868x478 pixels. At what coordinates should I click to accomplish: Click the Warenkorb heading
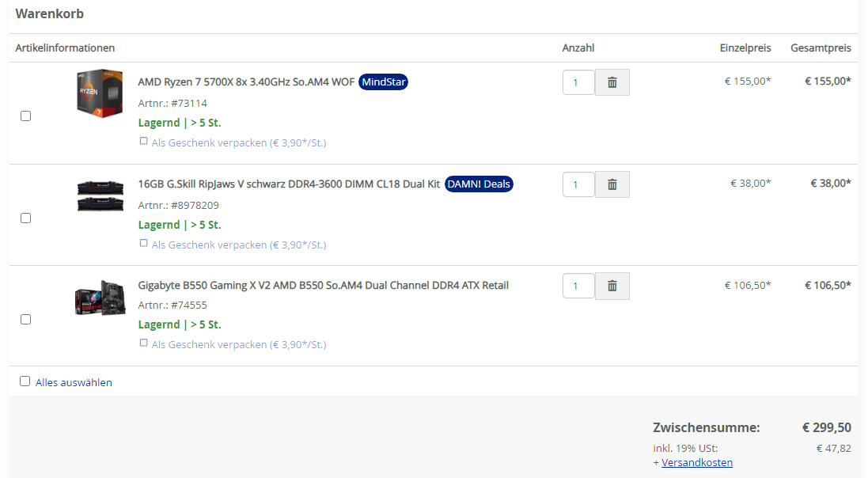pyautogui.click(x=49, y=13)
